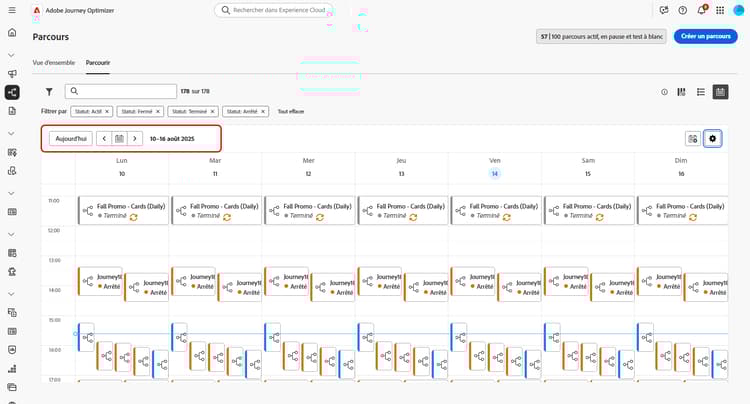This screenshot has height=404, width=750.
Task: Click the '10–16 août 2025' date range text
Action: pos(172,139)
